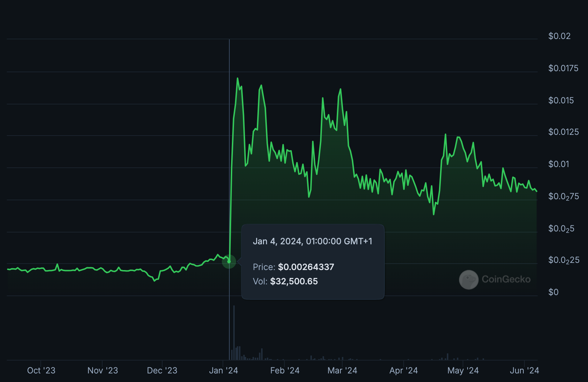Click the Feb '24 date axis label
The width and height of the screenshot is (588, 382).
tap(285, 371)
